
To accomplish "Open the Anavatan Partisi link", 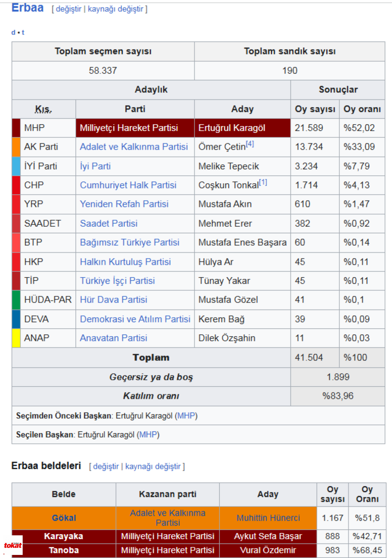I will [114, 338].
